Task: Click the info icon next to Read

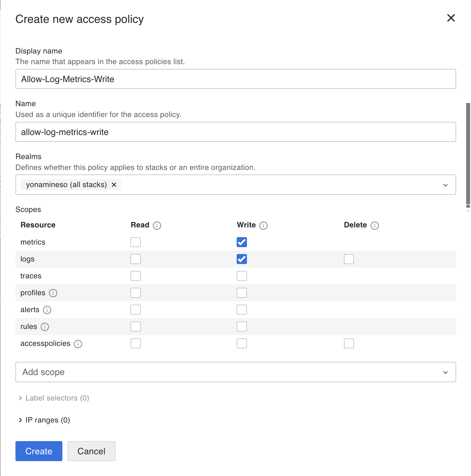Action: pyautogui.click(x=157, y=225)
